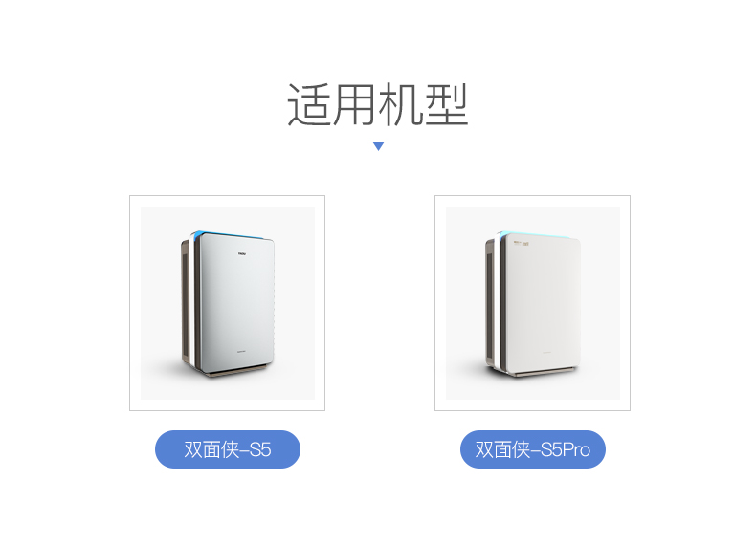Click the small lower text on S5 front panel
The width and height of the screenshot is (756, 545).
[241, 351]
